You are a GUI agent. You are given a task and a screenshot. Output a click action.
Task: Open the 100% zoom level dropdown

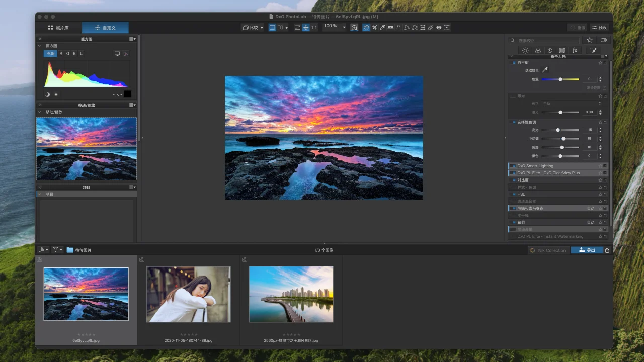[x=335, y=27]
